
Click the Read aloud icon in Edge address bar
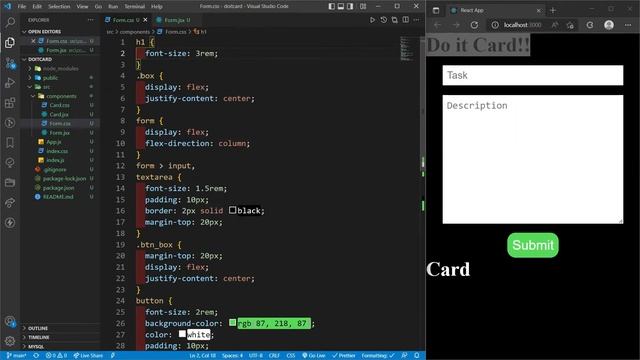[x=555, y=25]
